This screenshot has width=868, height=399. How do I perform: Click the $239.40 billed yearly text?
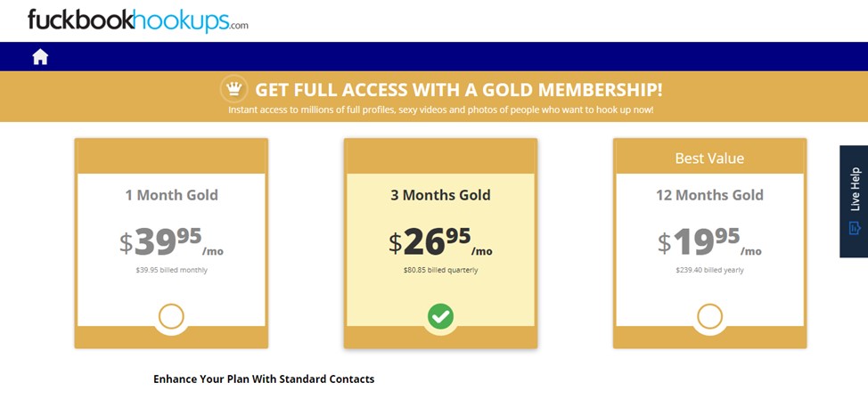pos(709,271)
